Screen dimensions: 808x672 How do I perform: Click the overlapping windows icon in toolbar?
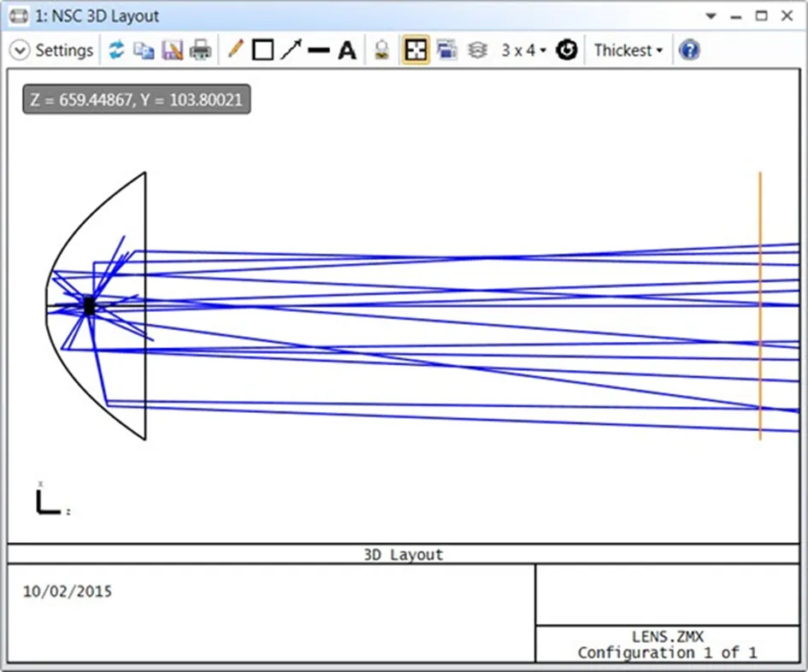coord(446,50)
